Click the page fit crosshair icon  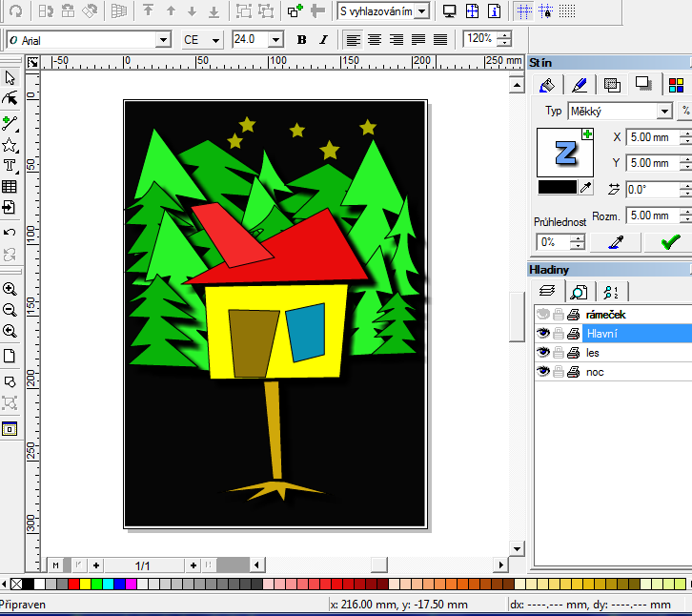click(x=472, y=11)
